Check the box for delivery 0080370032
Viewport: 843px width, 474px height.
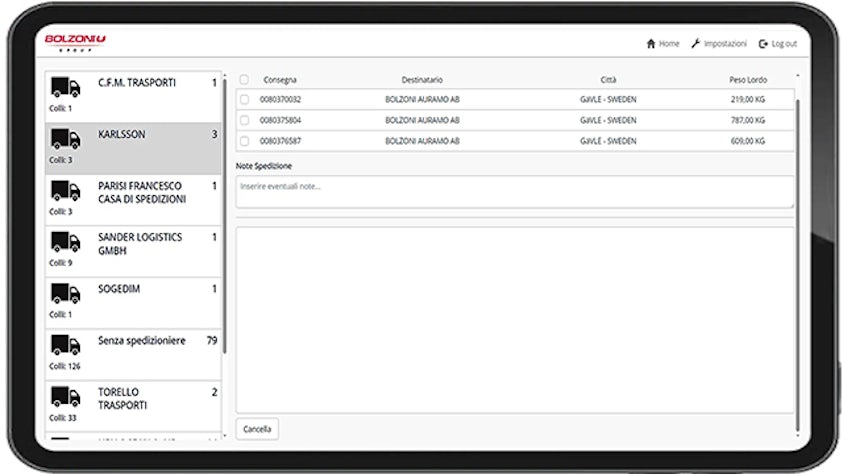pyautogui.click(x=244, y=100)
